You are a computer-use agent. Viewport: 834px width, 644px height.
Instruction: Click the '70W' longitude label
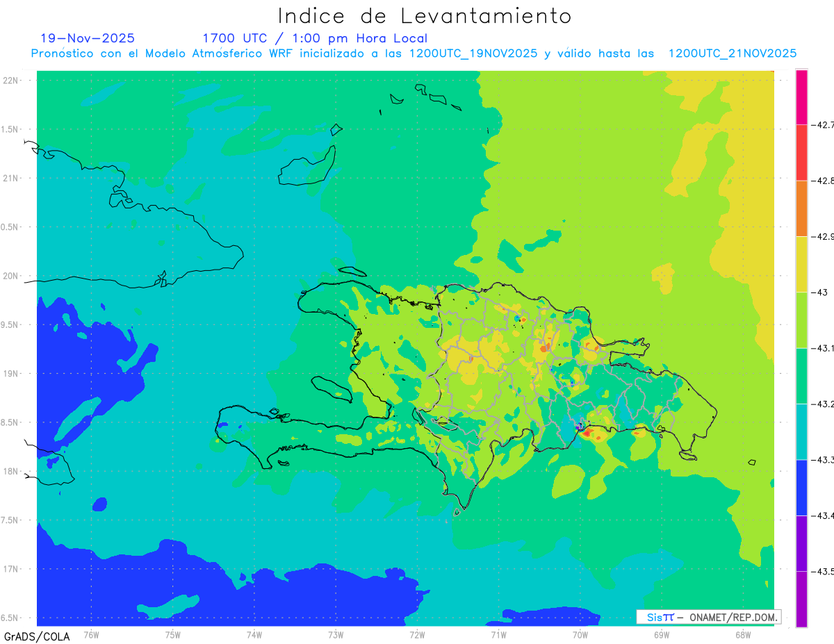pos(580,634)
